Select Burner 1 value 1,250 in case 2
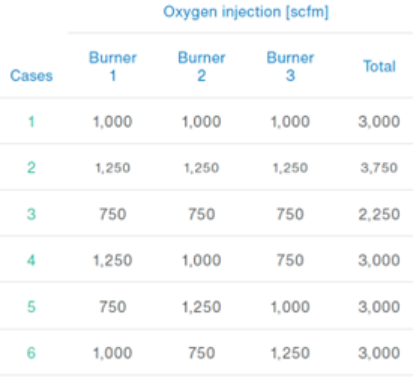Viewport: 413px width, 377px height. pyautogui.click(x=113, y=168)
